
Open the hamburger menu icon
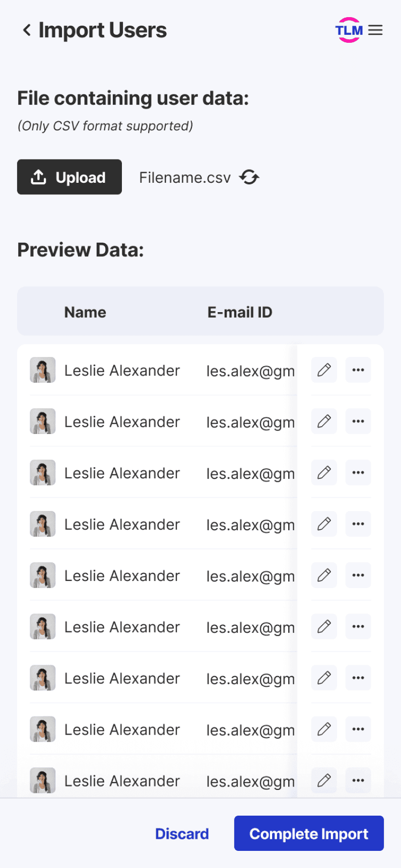[375, 30]
